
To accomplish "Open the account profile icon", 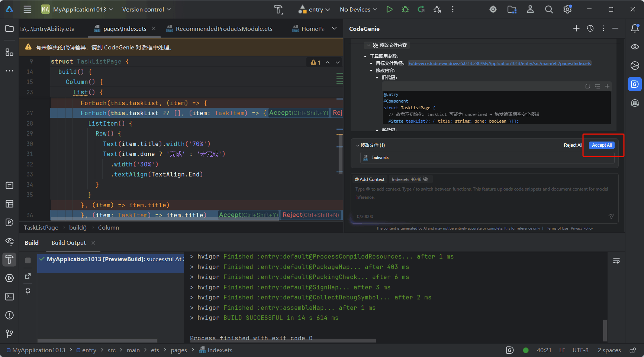I will pos(530,9).
